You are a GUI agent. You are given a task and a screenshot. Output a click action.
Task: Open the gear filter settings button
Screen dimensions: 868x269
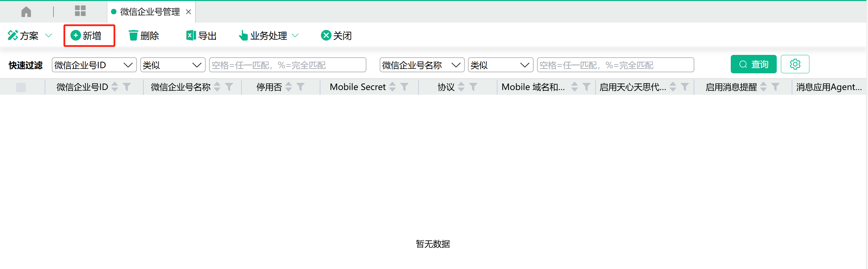click(x=795, y=64)
